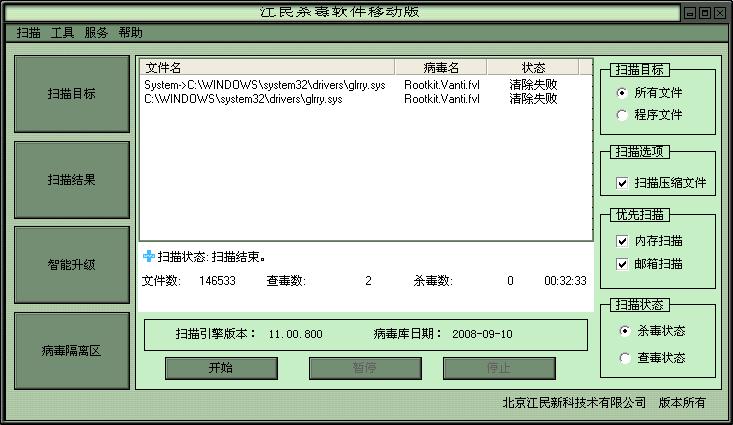733x425 pixels.
Task: Click the elapsed time 00:32:33
Action: (565, 281)
